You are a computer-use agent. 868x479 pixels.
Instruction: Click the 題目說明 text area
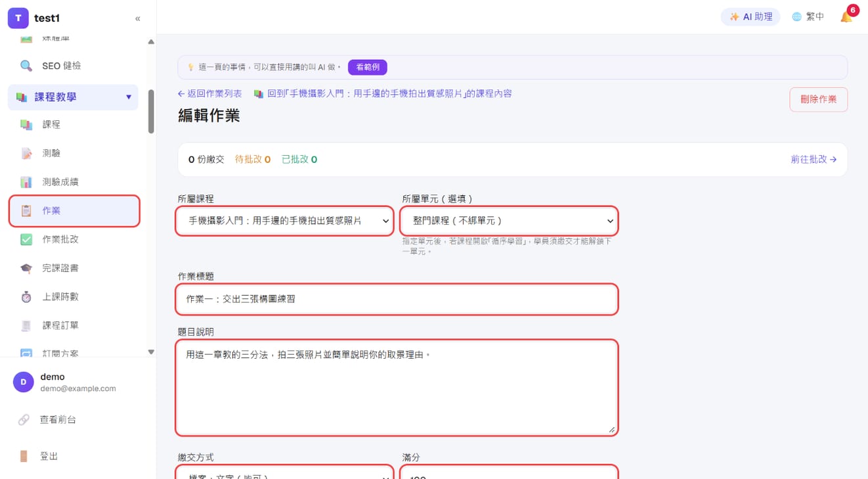[397, 388]
